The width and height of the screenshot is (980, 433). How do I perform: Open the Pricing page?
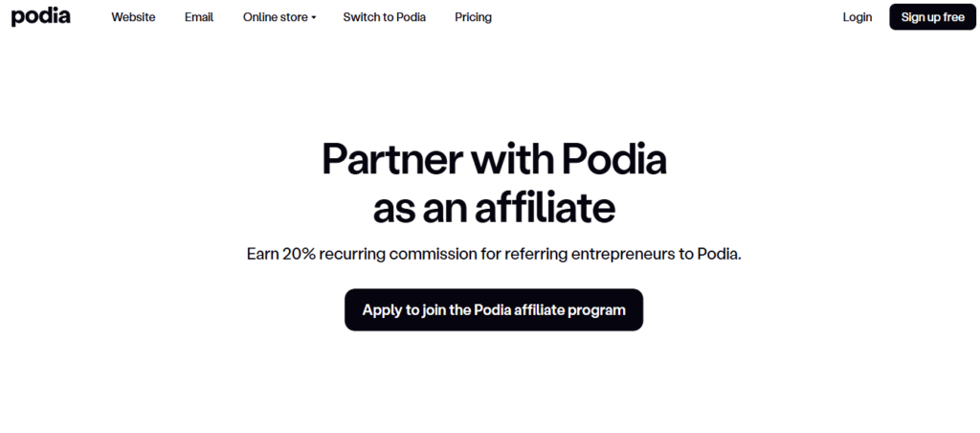pyautogui.click(x=473, y=17)
